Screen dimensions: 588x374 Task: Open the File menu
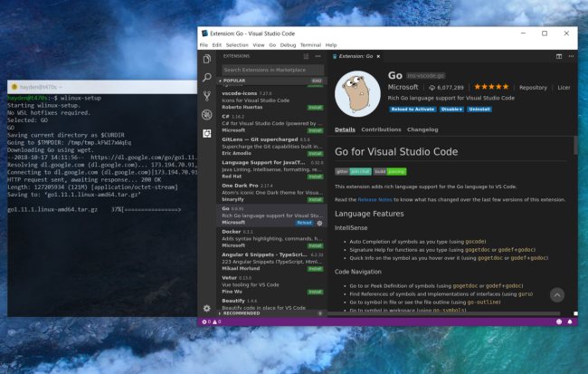204,45
